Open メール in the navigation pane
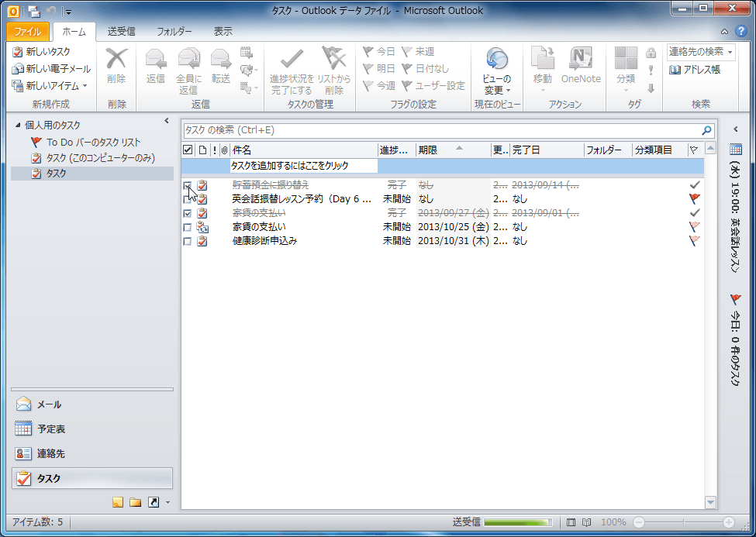756x537 pixels. pyautogui.click(x=91, y=404)
